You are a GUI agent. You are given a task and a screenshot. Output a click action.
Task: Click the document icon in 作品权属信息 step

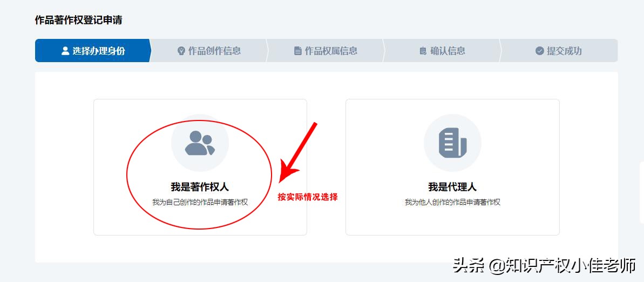(x=298, y=51)
